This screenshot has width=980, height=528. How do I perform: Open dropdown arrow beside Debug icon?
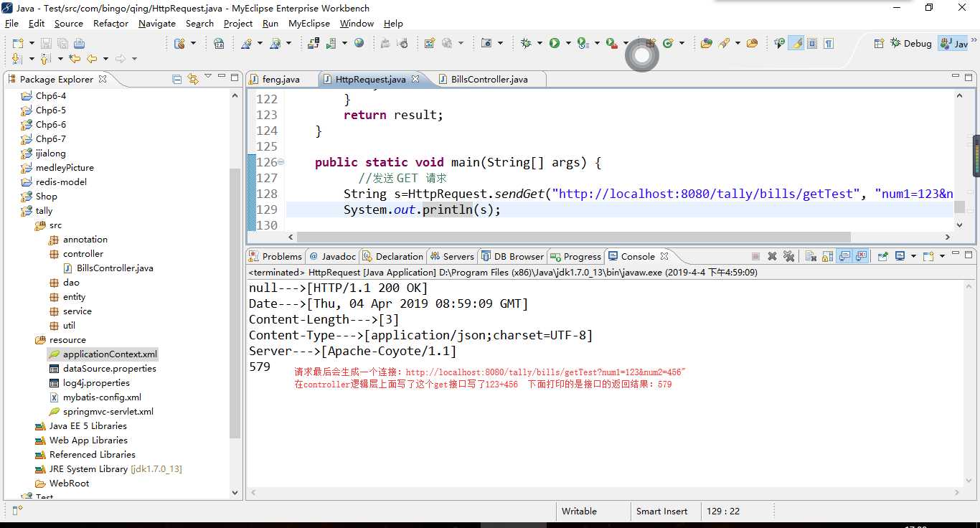[538, 43]
